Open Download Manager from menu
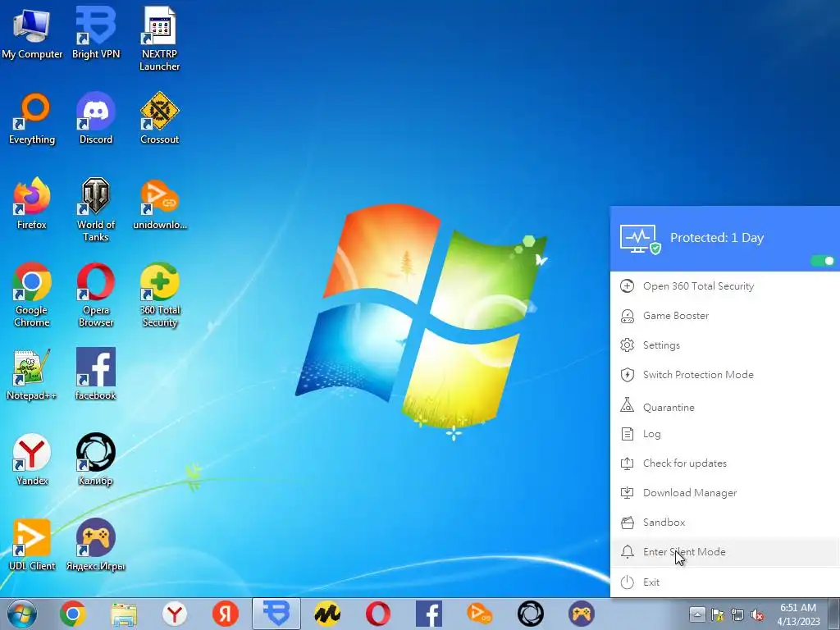The height and width of the screenshot is (630, 840). 725,493
